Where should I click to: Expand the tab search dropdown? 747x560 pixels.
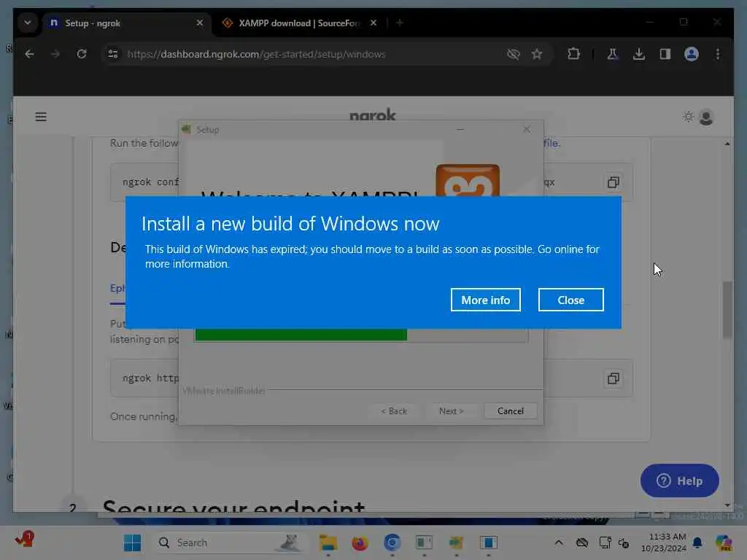[x=28, y=23]
